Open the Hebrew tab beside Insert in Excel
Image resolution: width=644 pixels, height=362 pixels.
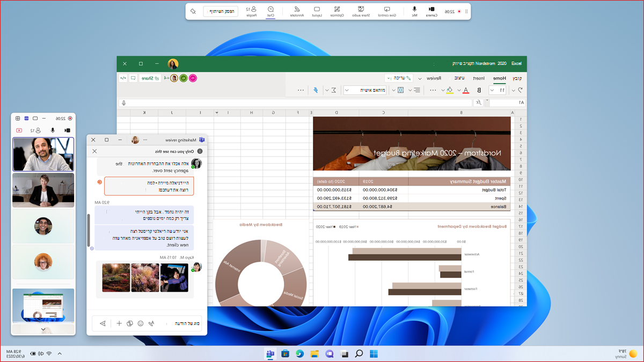coord(459,78)
